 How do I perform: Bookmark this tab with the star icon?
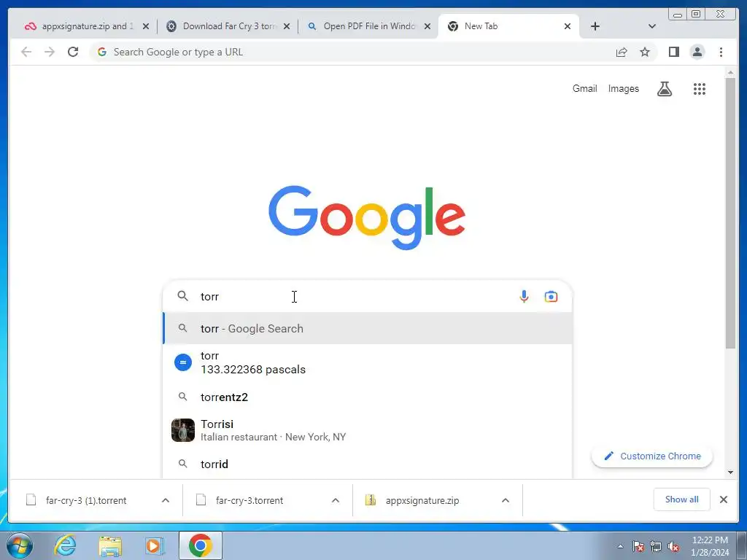[x=645, y=52]
